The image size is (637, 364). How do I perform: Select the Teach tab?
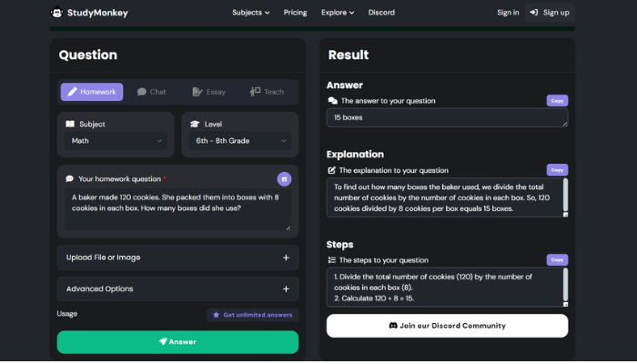click(267, 92)
